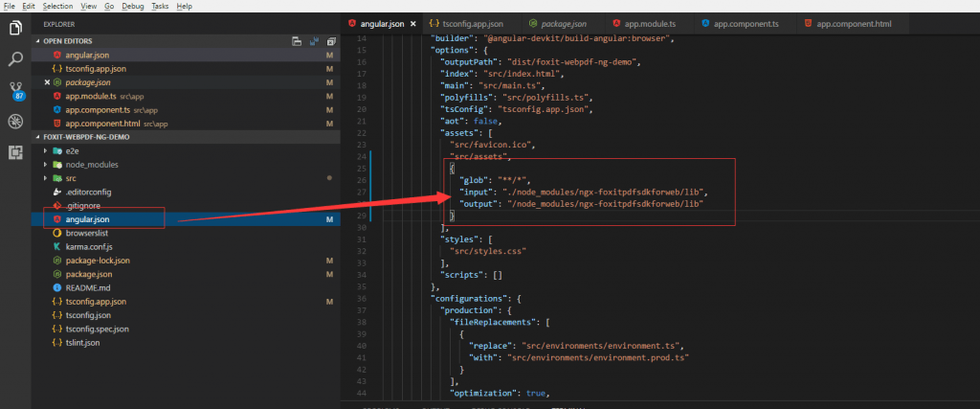
Task: Click line number 27 in the gutter
Action: 361,192
